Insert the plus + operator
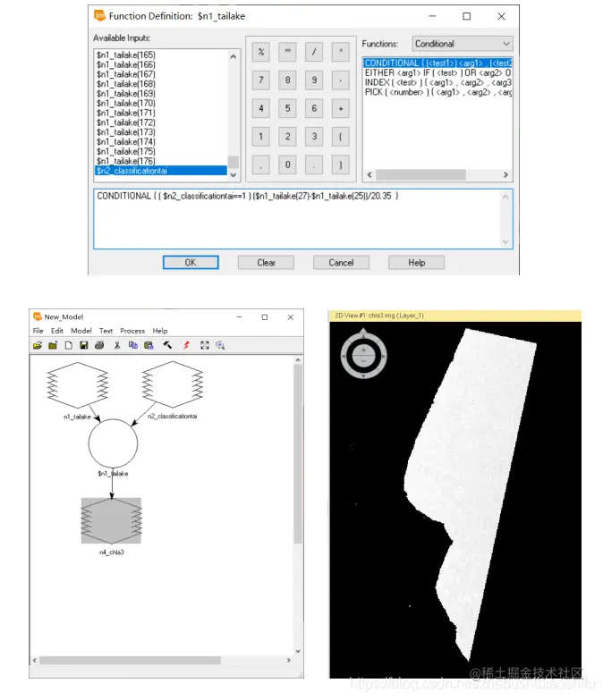 point(341,108)
